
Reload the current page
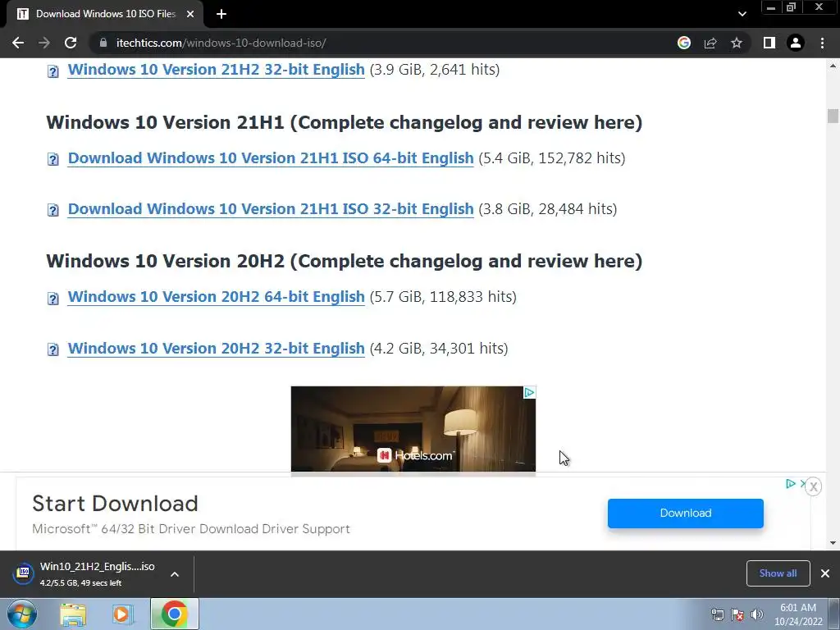pos(71,43)
